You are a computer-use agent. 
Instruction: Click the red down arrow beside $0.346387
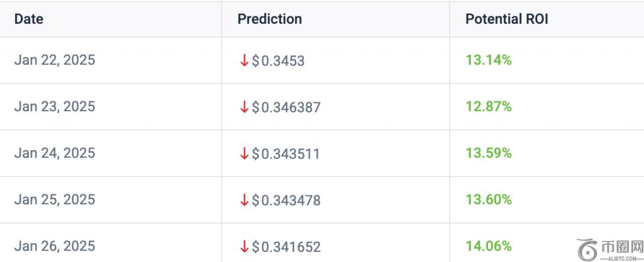click(245, 107)
